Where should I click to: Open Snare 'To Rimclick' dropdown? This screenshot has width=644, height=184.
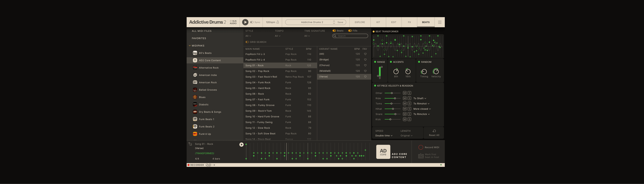(x=422, y=114)
